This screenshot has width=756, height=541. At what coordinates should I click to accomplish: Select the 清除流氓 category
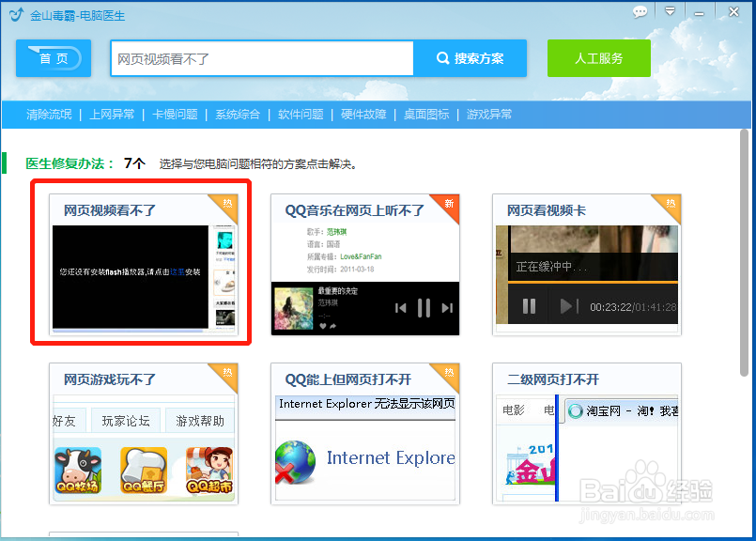pos(49,115)
